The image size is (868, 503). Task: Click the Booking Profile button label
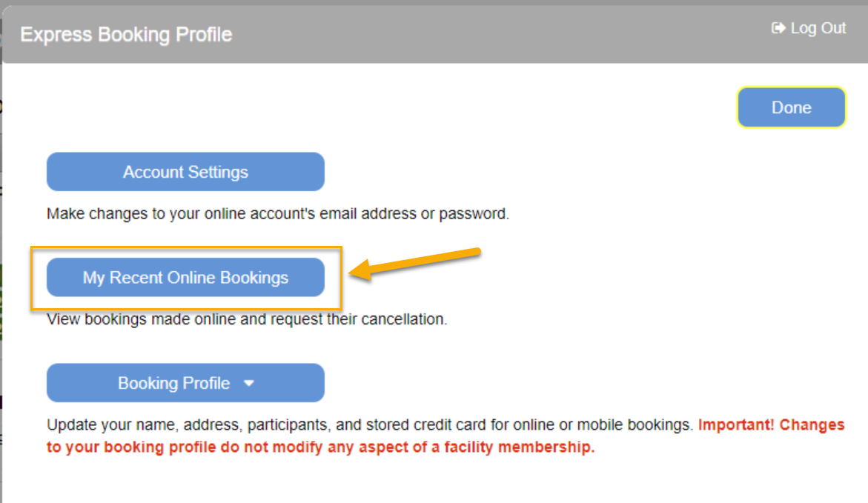173,383
